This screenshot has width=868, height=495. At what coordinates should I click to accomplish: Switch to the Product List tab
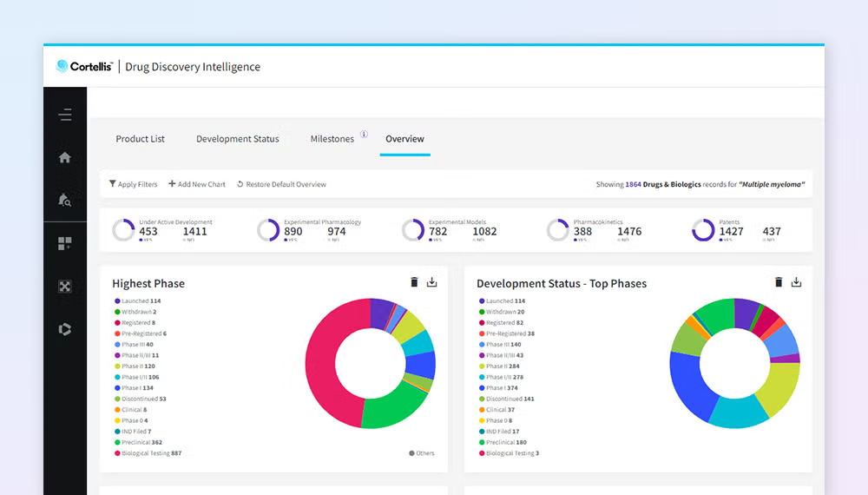coord(140,139)
